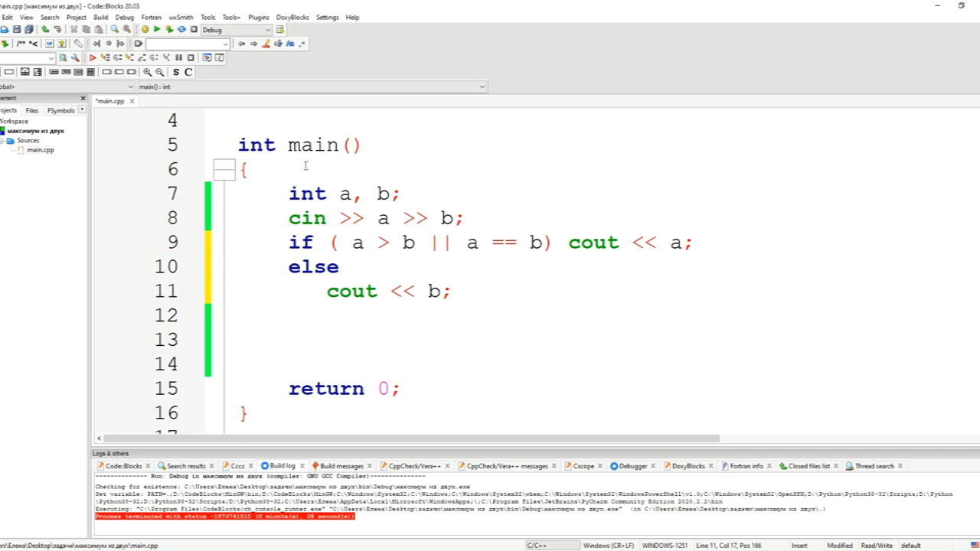980x551 pixels.
Task: Click the Paste clipboard icon
Action: (x=99, y=29)
